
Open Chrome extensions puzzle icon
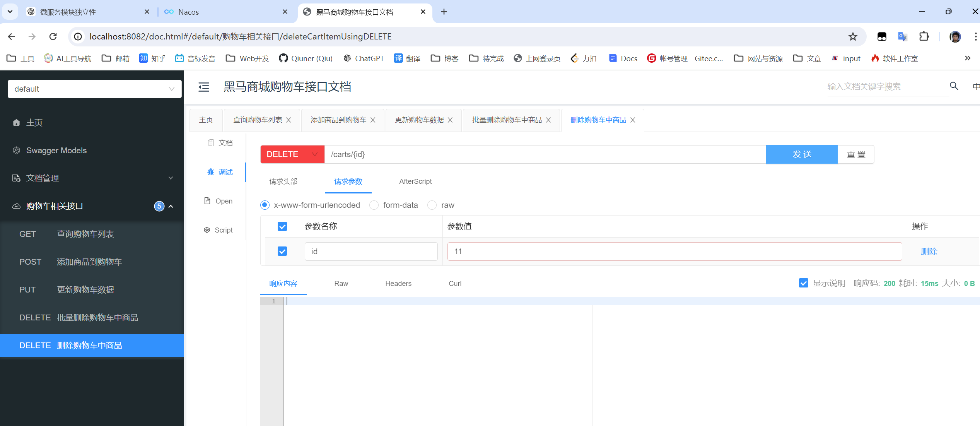pos(924,36)
